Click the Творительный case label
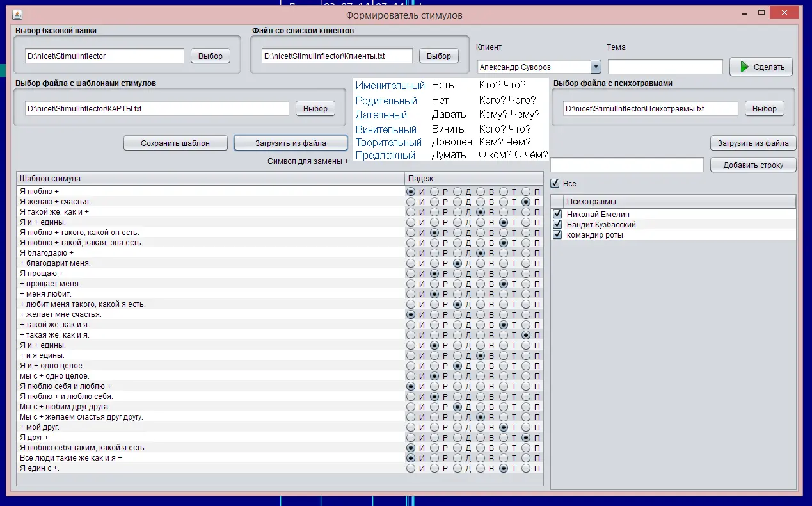Viewport: 812px width, 506px height. [x=388, y=142]
